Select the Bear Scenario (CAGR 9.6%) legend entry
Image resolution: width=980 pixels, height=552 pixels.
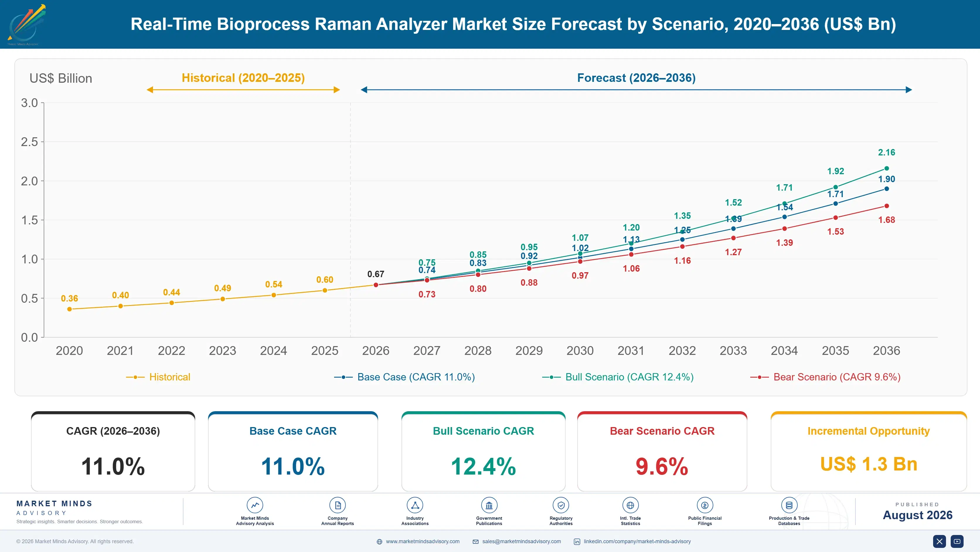825,377
